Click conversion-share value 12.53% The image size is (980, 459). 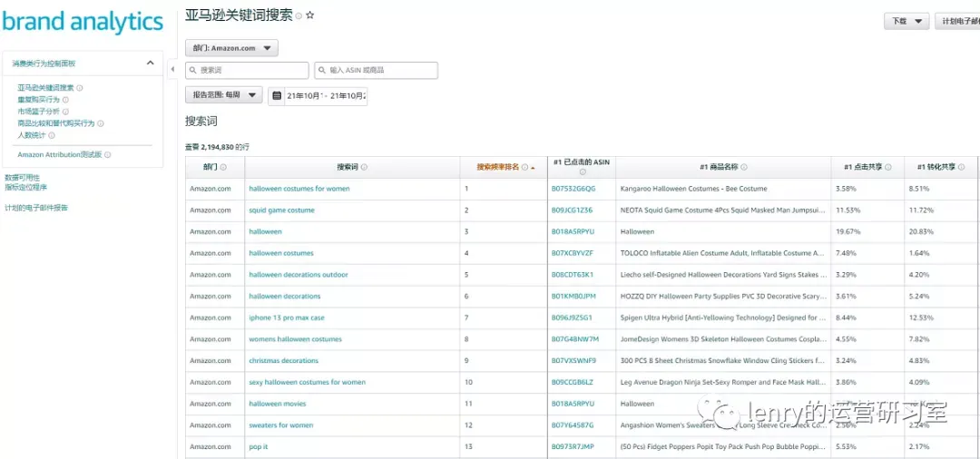tap(921, 317)
